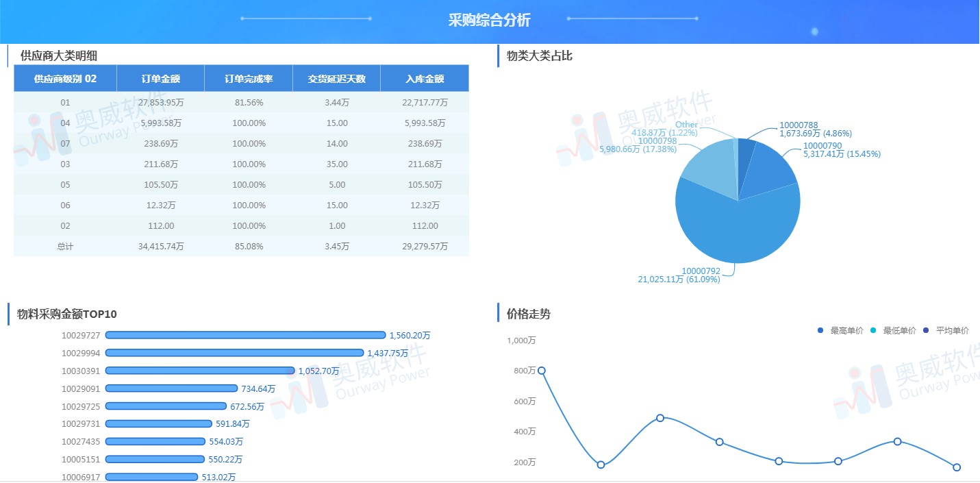This screenshot has width=980, height=483.
Task: Click the bar for material 10006917
Action: point(151,477)
